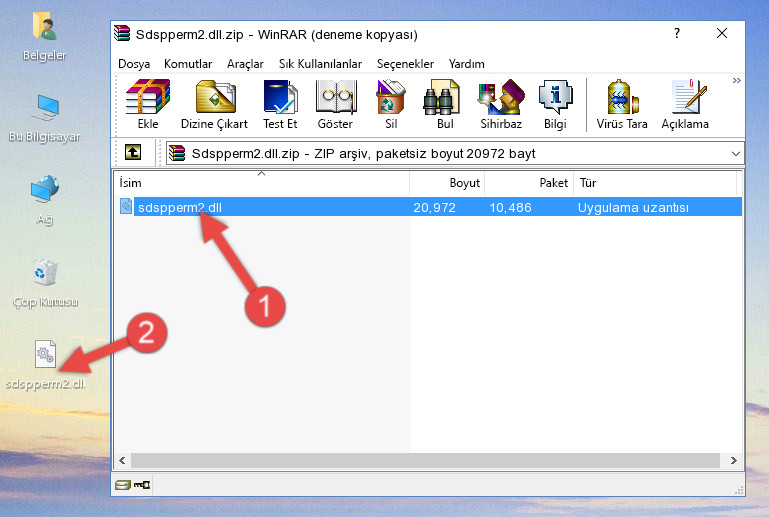Sort by İsim column header

point(262,182)
